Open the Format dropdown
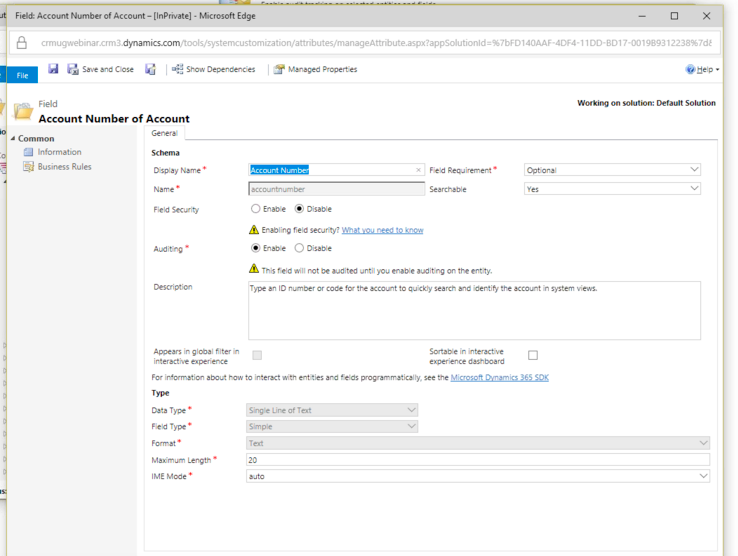Image resolution: width=738 pixels, height=556 pixels. 478,443
